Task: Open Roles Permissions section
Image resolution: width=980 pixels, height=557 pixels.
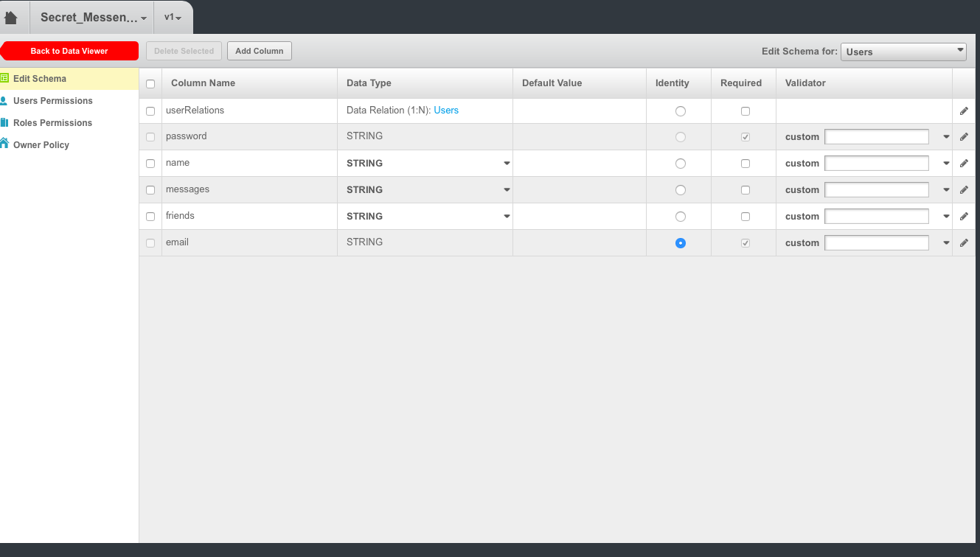Action: tap(52, 122)
